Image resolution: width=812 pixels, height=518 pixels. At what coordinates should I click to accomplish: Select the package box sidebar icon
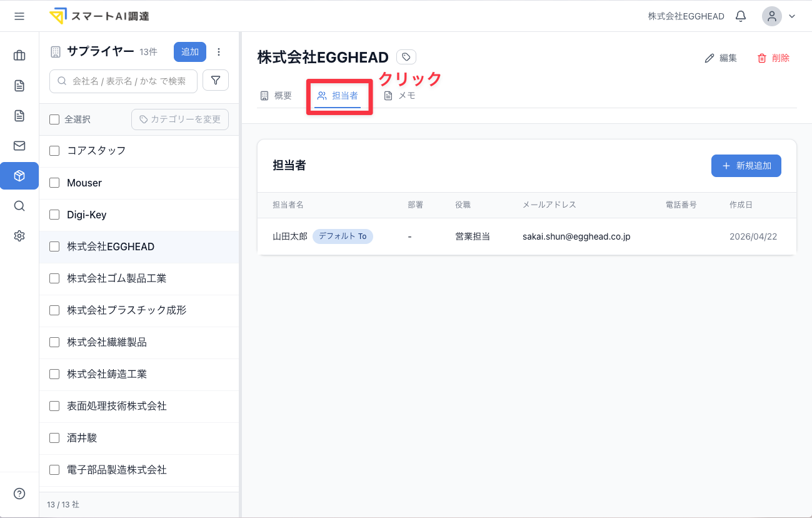[x=19, y=176]
